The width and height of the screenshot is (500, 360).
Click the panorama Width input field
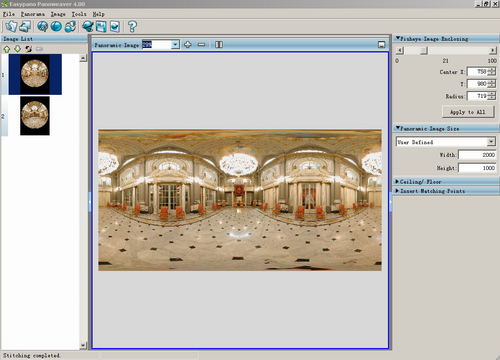point(477,155)
